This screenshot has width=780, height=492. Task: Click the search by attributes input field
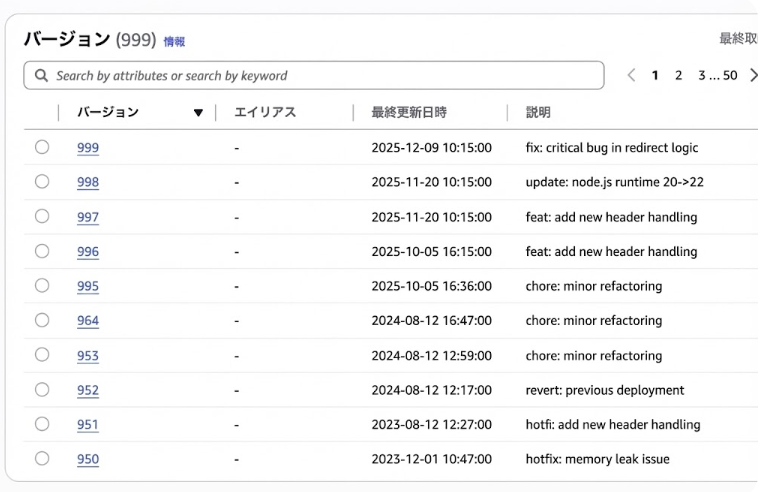coord(320,76)
